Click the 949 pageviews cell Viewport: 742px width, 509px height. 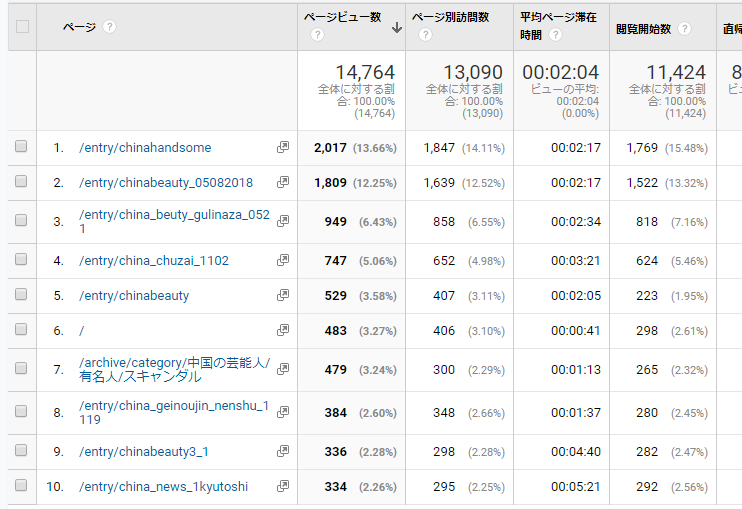pyautogui.click(x=336, y=221)
